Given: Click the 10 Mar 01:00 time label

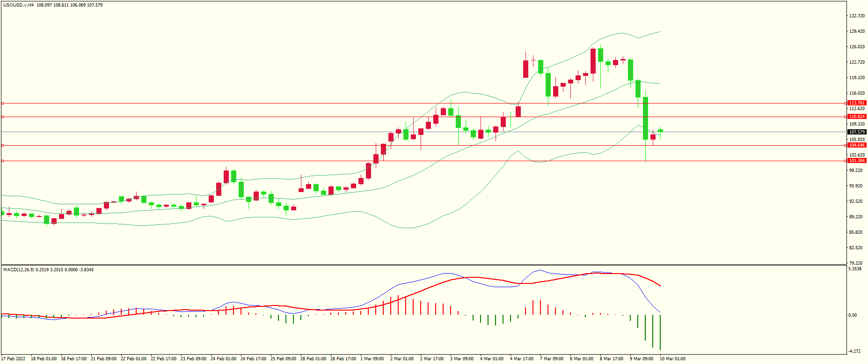Looking at the screenshot, I should click(672, 359).
